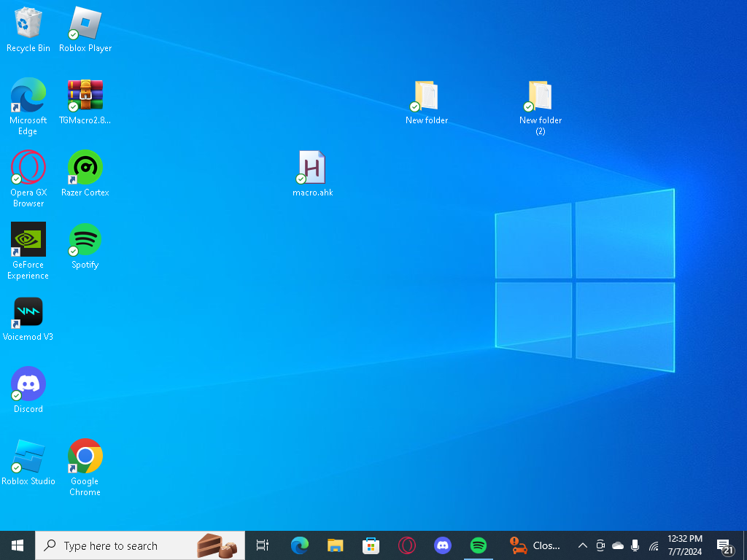Select the Google Chrome desktop shortcut
This screenshot has height=560, width=747.
pos(85,456)
